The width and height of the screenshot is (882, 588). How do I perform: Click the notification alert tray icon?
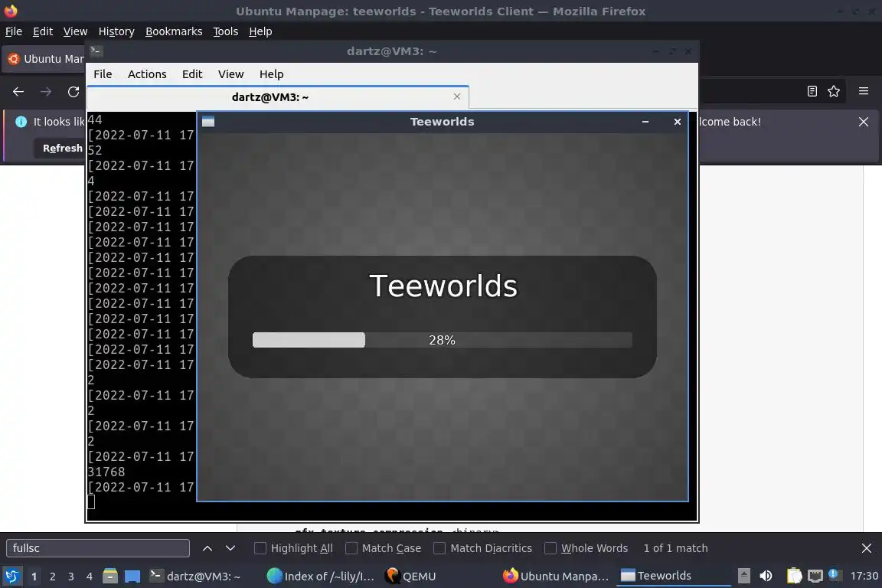835,574
